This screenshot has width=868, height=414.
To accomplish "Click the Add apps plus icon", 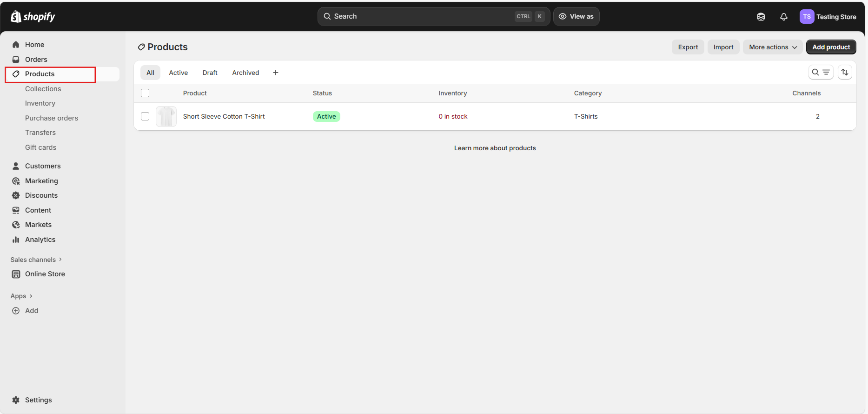I will point(16,311).
